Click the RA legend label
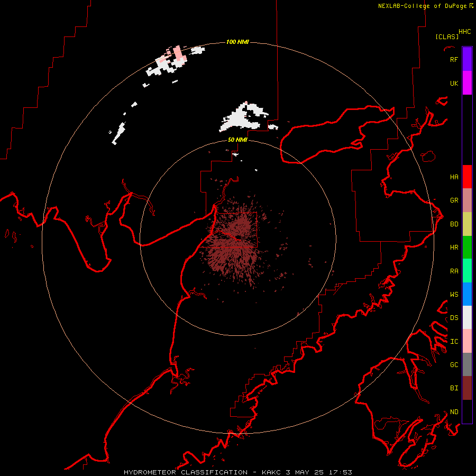The height and width of the screenshot is (476, 476). 454,271
